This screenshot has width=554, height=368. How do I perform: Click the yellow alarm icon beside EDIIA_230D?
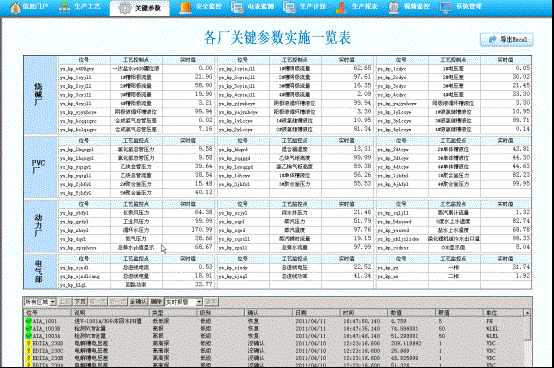point(29,343)
